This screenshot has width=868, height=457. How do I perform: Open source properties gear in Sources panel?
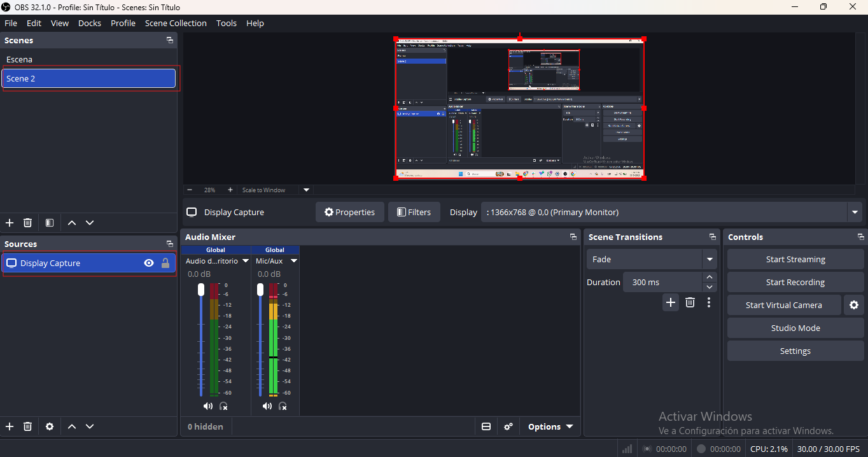50,426
